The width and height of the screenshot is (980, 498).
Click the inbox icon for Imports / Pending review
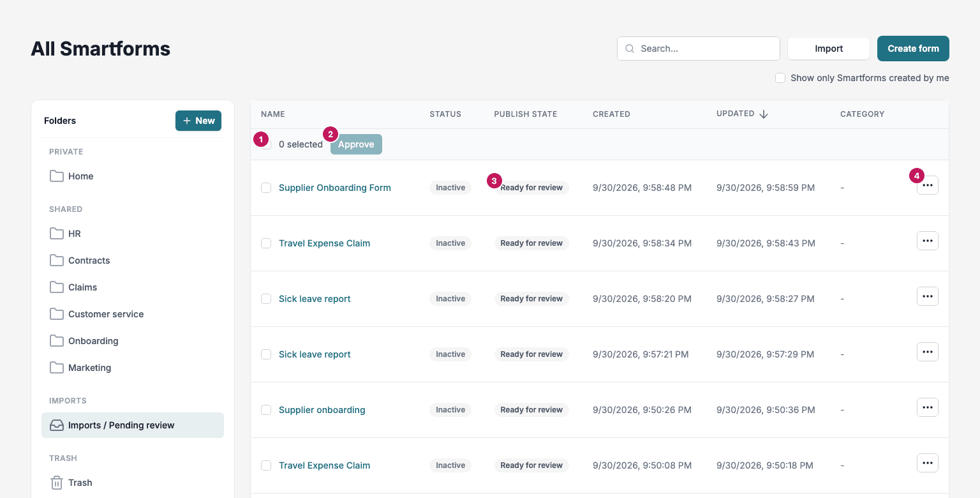[57, 425]
